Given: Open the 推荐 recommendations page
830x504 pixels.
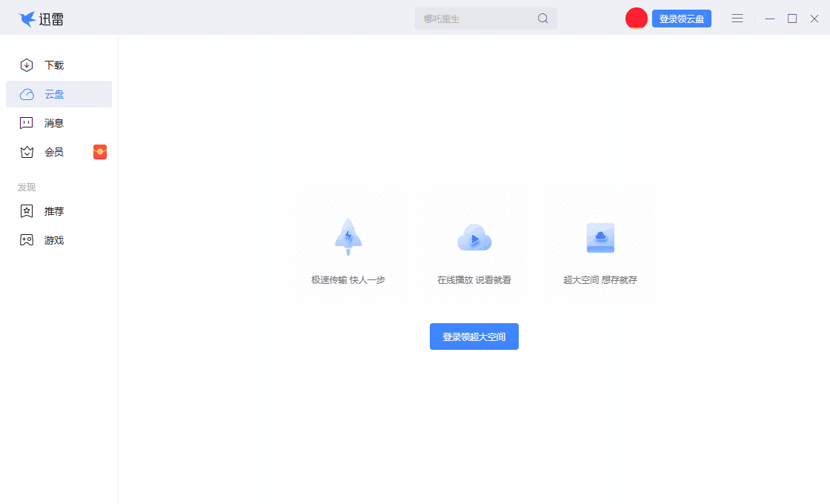Looking at the screenshot, I should [x=59, y=211].
